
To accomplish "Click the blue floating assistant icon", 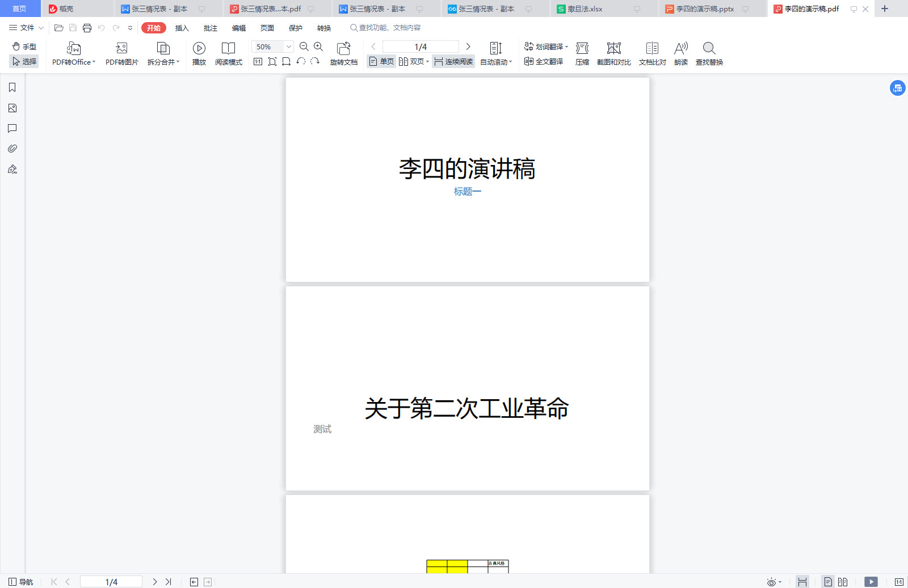I will point(897,88).
